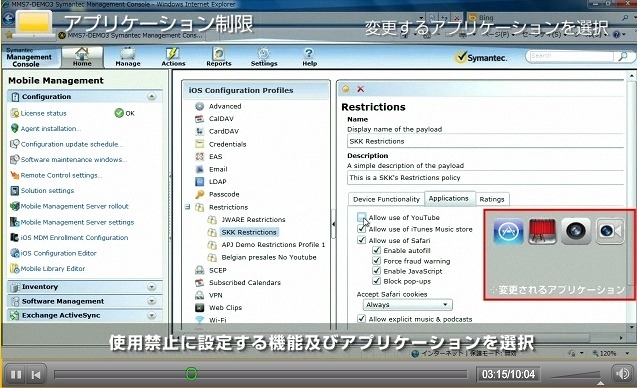The image size is (637, 388).
Task: Select CalDAV profile type
Action: [x=221, y=119]
